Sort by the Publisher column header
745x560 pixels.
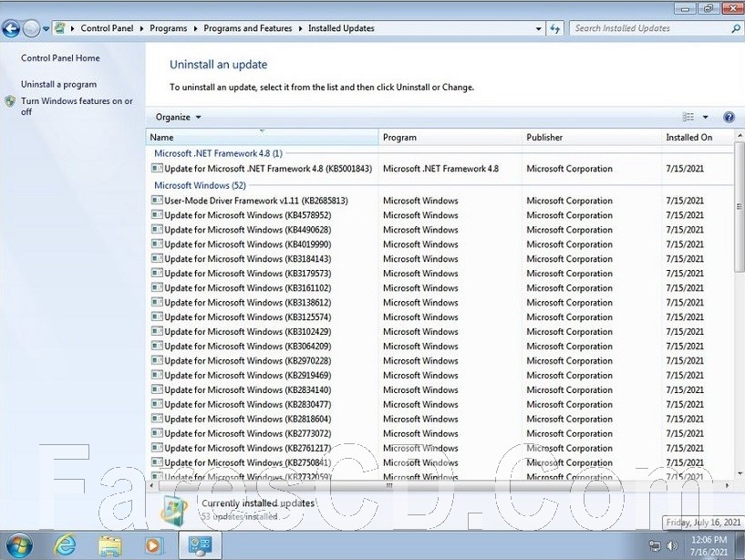591,137
